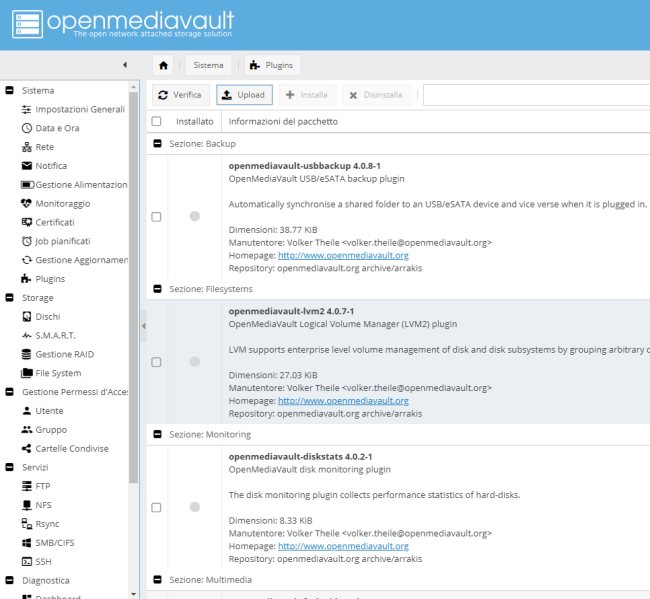
Task: Sort by Installato column header
Action: coord(194,121)
